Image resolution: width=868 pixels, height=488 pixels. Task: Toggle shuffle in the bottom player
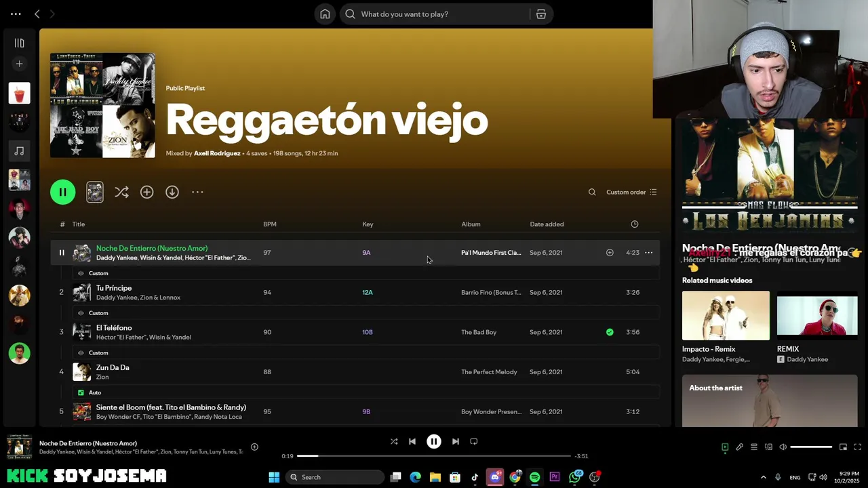(394, 441)
